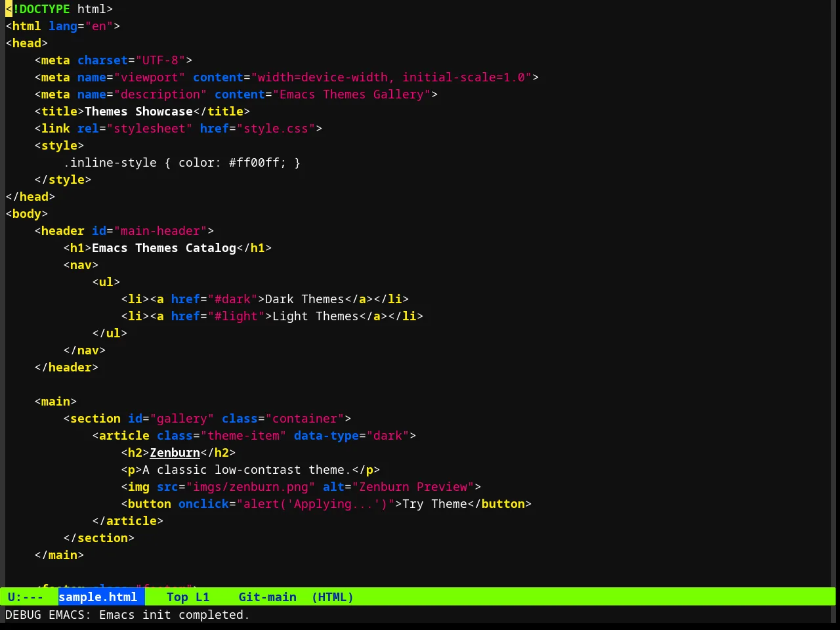Click the "theme-item" class value
The image size is (840, 630).
click(x=243, y=436)
